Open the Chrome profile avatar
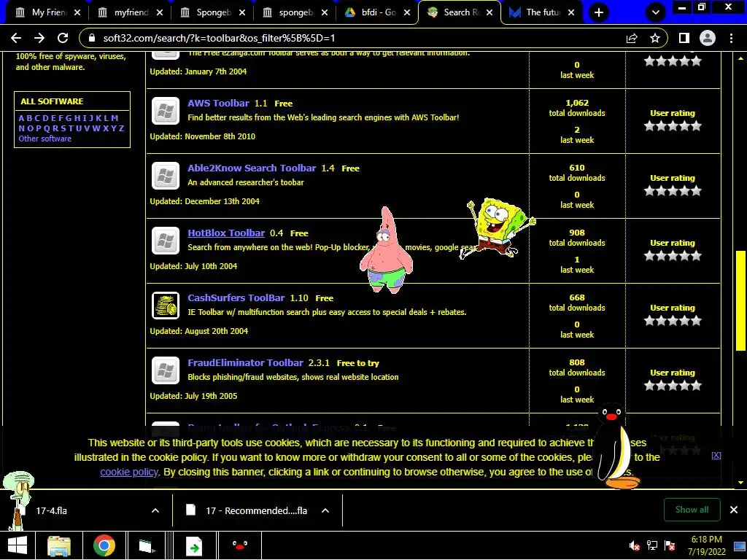The height and width of the screenshot is (560, 747). 708,38
